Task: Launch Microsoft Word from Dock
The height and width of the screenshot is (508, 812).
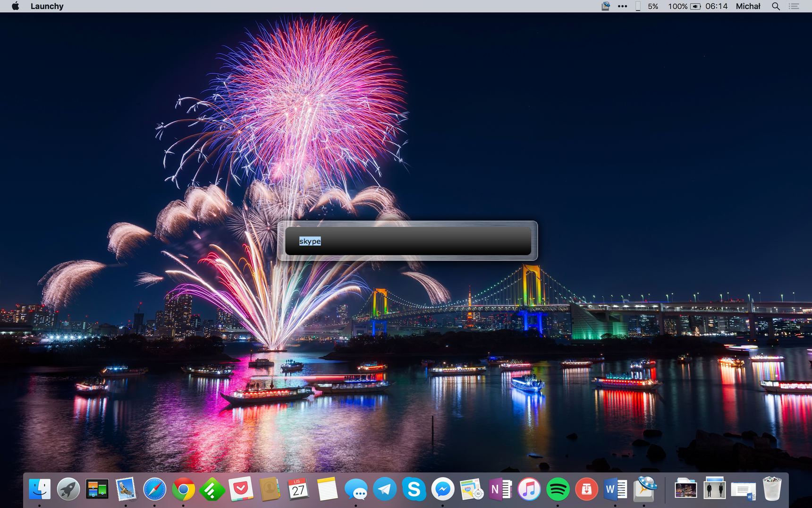Action: coord(615,489)
